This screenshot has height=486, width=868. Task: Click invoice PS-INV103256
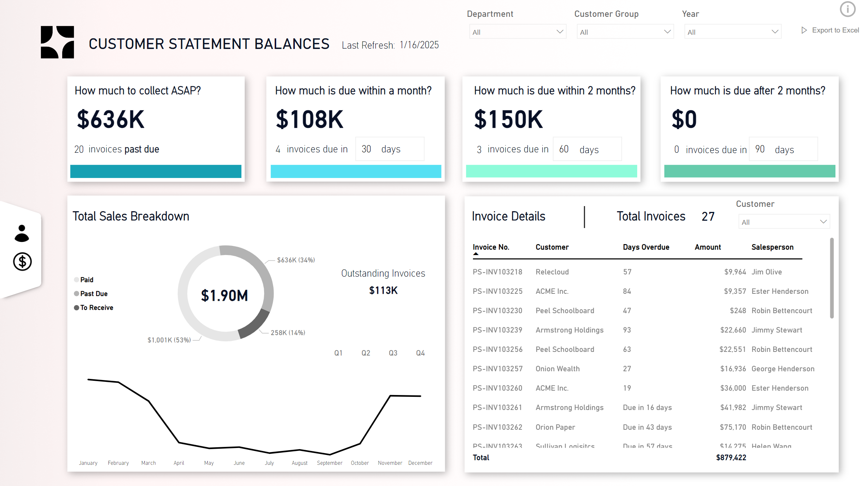click(497, 349)
